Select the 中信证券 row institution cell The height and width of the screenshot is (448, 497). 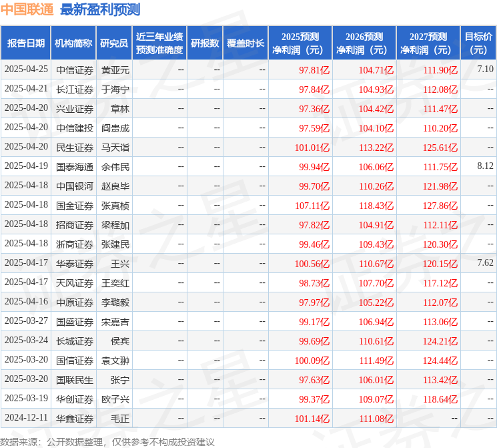coord(75,70)
